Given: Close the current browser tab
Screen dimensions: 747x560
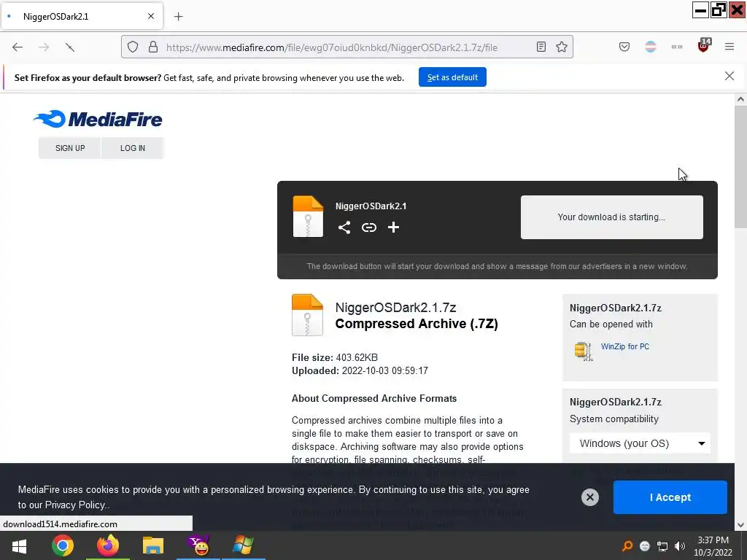Looking at the screenshot, I should coord(151,16).
